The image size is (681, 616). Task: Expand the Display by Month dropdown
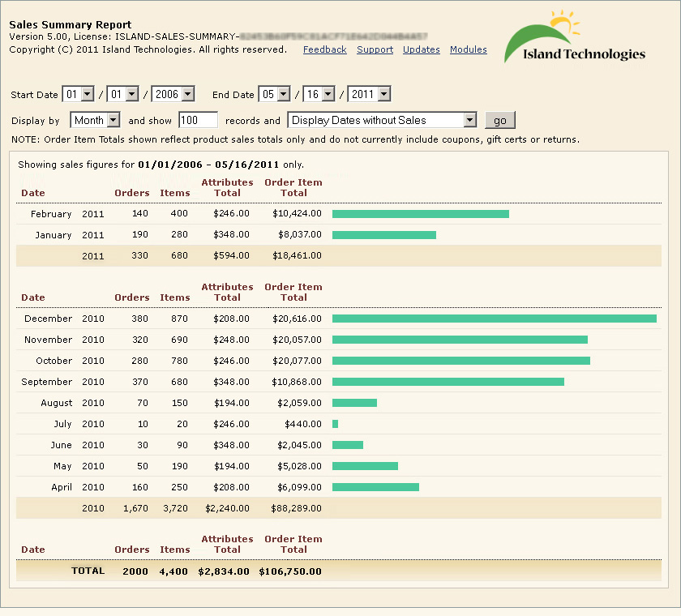pyautogui.click(x=95, y=120)
